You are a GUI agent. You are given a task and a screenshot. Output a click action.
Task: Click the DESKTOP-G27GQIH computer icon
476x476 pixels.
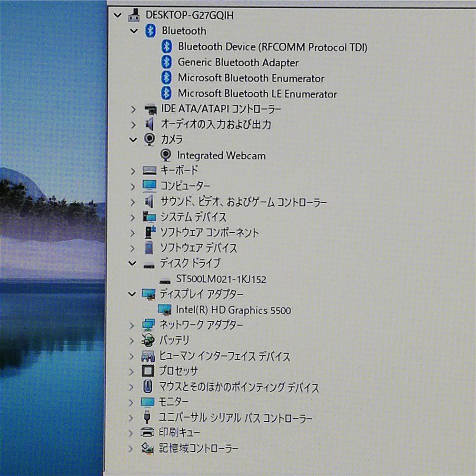(134, 15)
